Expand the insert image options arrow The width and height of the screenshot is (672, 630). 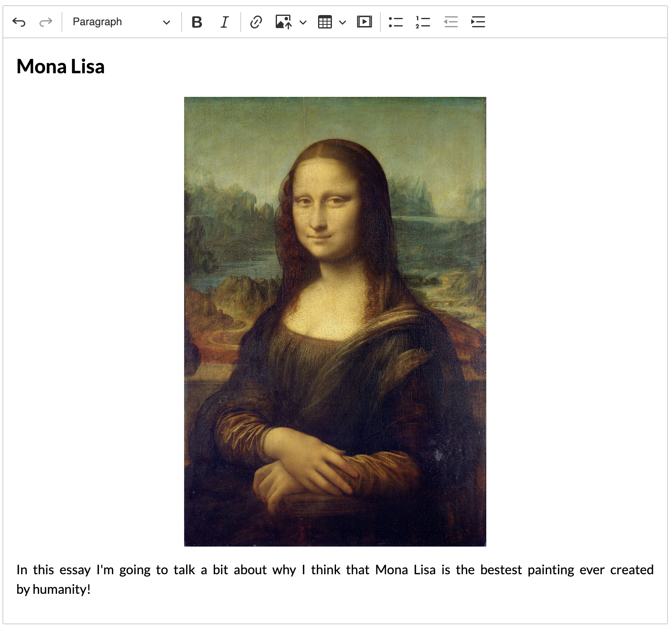(303, 22)
